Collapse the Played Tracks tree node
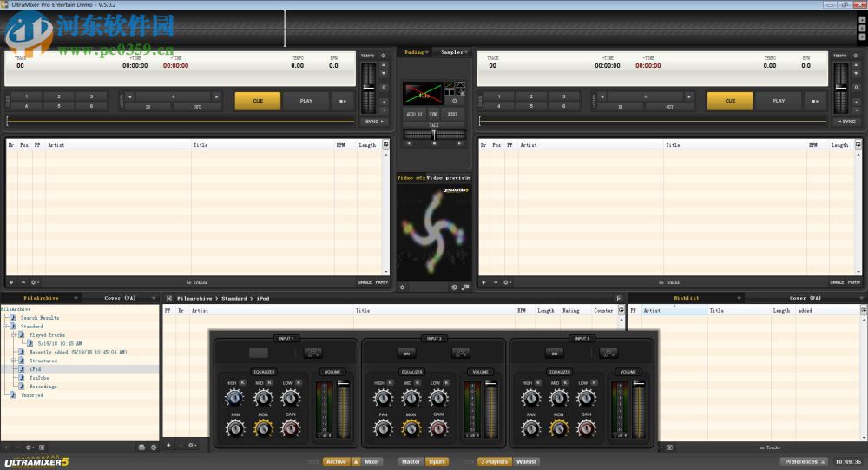Screen dimensions: 868x470 pyautogui.click(x=14, y=334)
